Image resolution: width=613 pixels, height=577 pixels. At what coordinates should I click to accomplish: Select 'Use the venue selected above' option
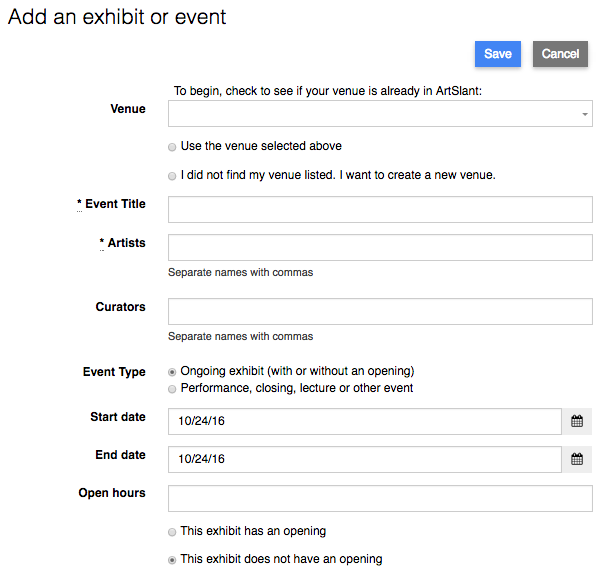(x=172, y=147)
